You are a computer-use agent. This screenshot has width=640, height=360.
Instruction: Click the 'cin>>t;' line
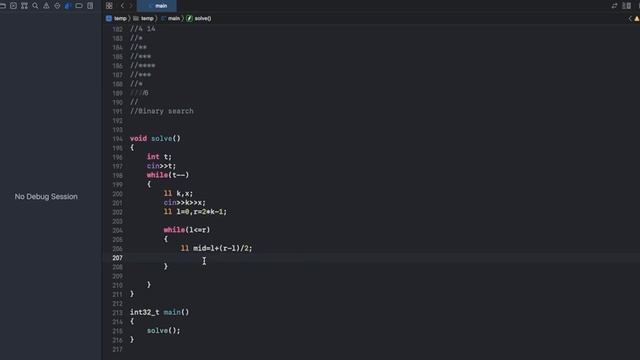click(x=161, y=166)
